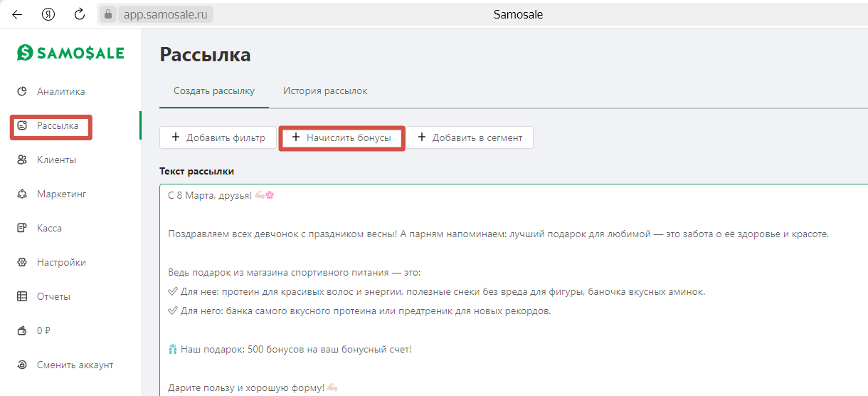Click the Отчеты table icon

[22, 296]
